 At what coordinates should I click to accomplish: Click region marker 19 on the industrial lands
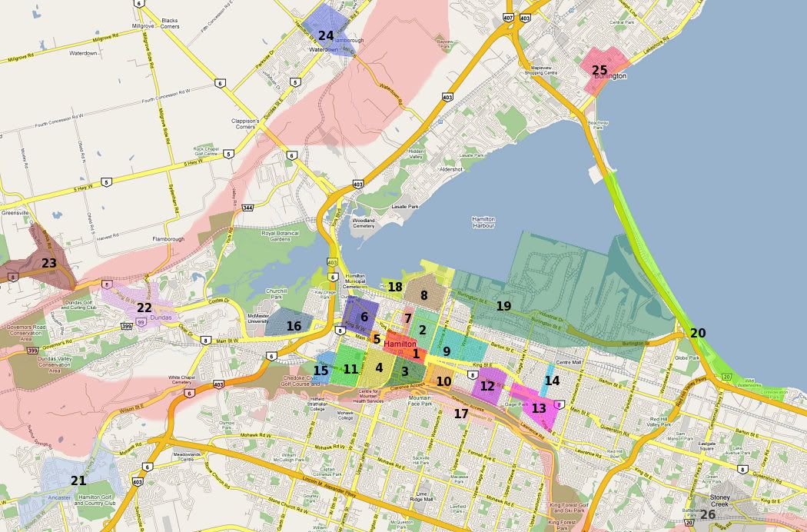click(x=505, y=305)
